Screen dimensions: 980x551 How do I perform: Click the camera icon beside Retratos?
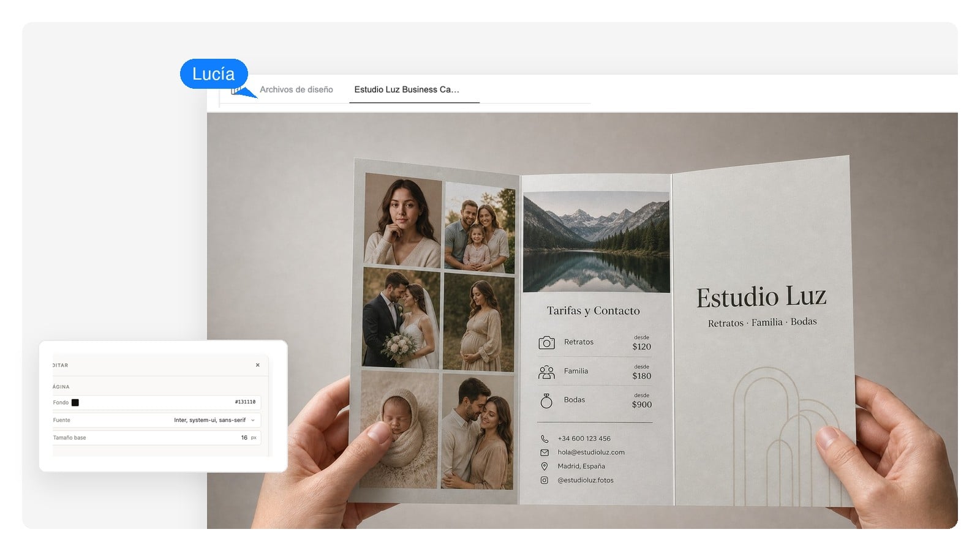point(546,343)
